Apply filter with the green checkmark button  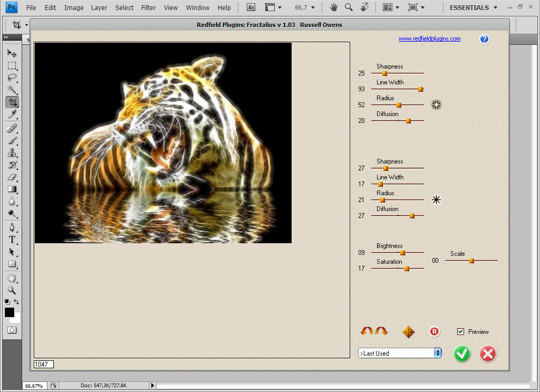(462, 353)
